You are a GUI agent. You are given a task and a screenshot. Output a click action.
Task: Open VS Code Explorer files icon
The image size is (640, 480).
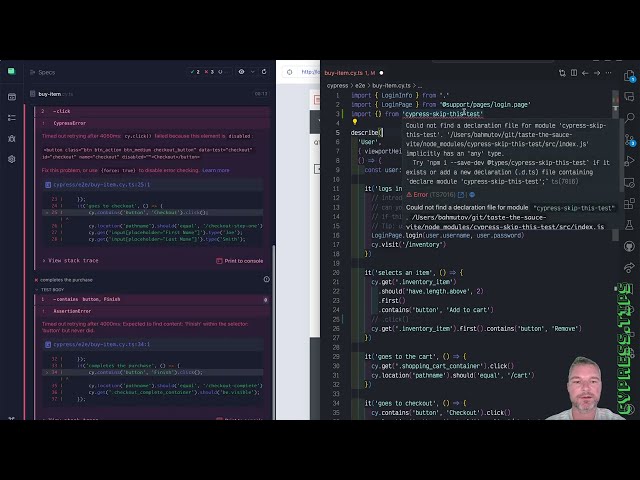pyautogui.click(x=629, y=76)
